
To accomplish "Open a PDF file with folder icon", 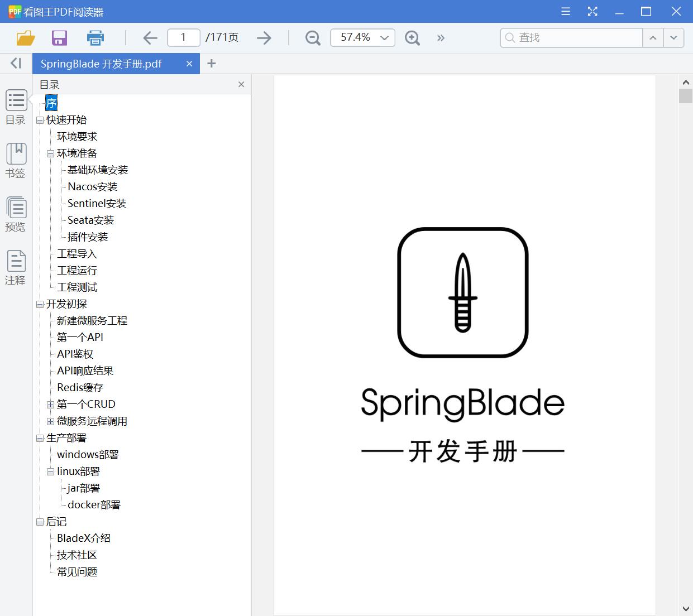I will coord(26,38).
